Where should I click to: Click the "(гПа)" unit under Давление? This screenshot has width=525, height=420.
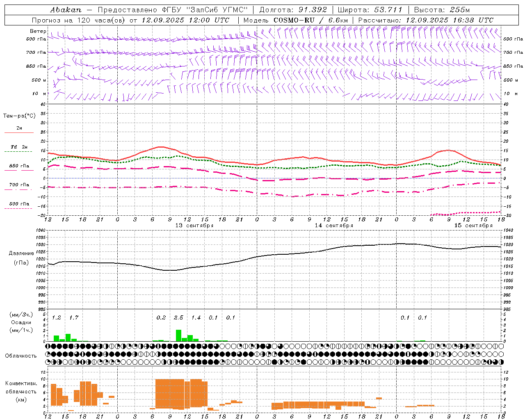click(21, 263)
